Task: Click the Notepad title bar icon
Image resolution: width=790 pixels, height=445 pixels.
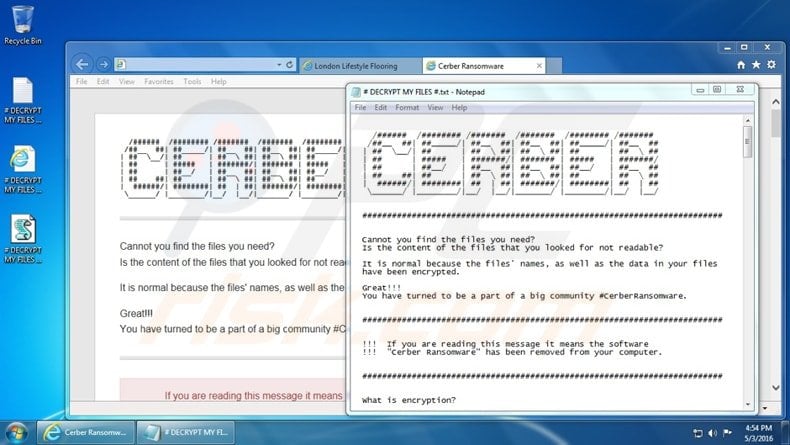Action: click(x=356, y=92)
